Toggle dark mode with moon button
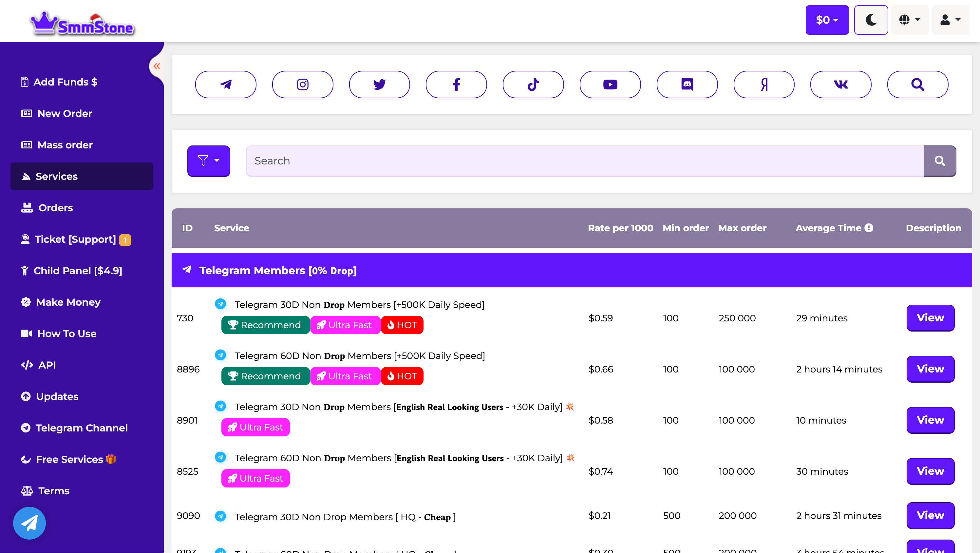The width and height of the screenshot is (980, 553). click(x=870, y=20)
